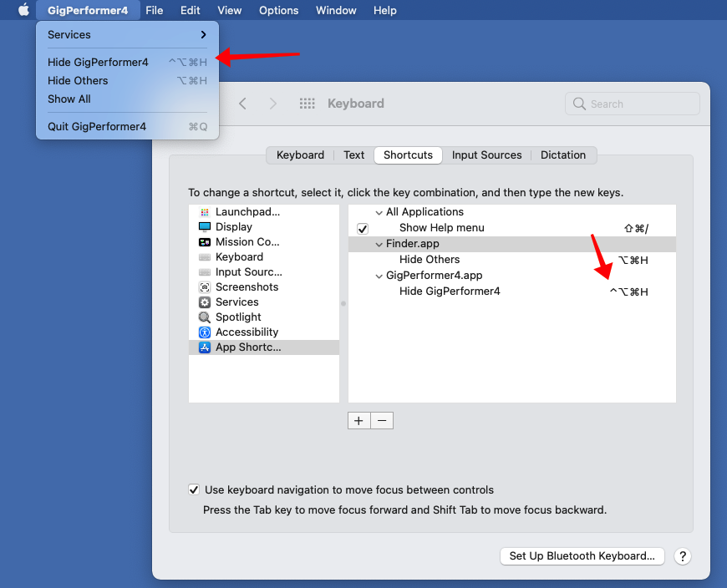Image resolution: width=727 pixels, height=588 pixels.
Task: Select Hide GigPerformer4 shortcut row
Action: [512, 291]
